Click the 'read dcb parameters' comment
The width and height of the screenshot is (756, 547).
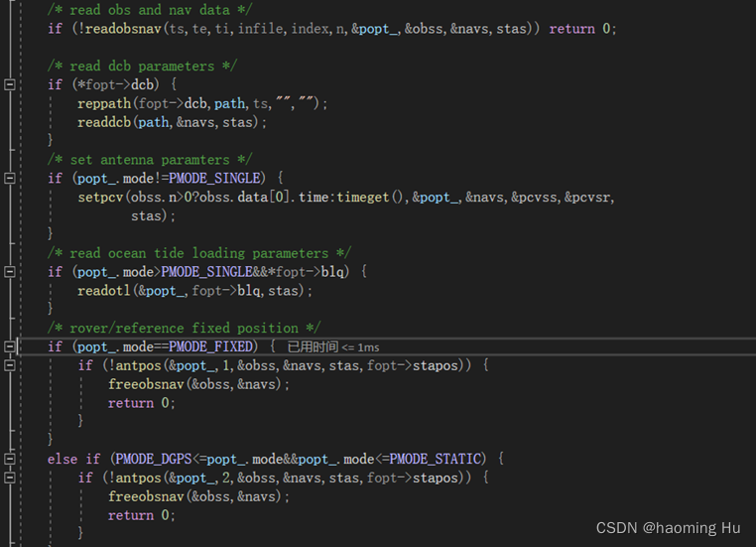[x=142, y=67]
